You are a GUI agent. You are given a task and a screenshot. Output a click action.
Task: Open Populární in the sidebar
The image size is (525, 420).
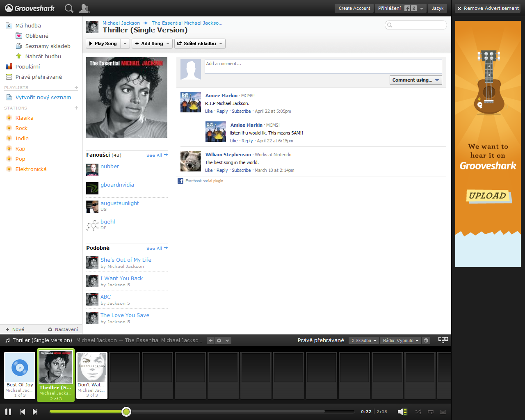point(23,66)
